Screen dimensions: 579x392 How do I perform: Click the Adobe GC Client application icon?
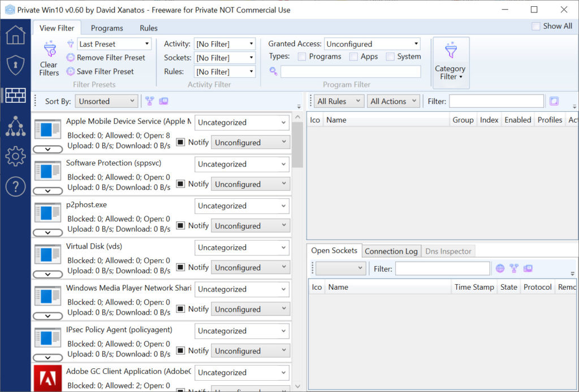[47, 378]
